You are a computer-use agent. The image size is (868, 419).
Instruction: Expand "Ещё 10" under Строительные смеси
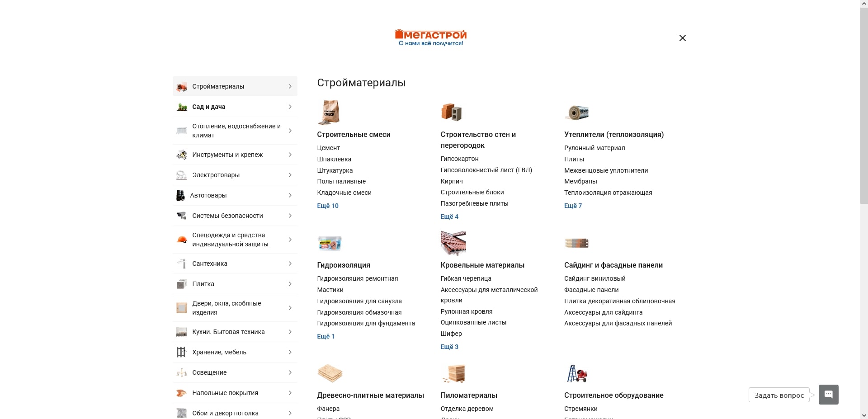point(328,206)
